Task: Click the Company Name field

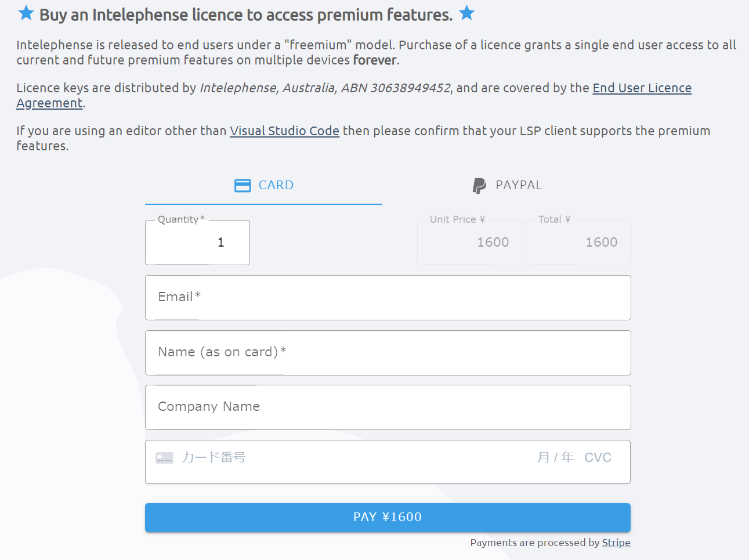Action: click(x=388, y=407)
